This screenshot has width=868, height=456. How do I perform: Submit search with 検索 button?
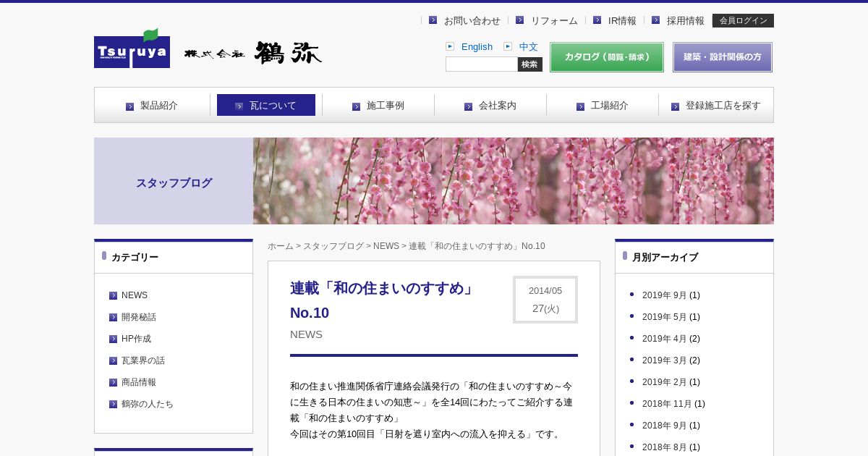click(529, 64)
